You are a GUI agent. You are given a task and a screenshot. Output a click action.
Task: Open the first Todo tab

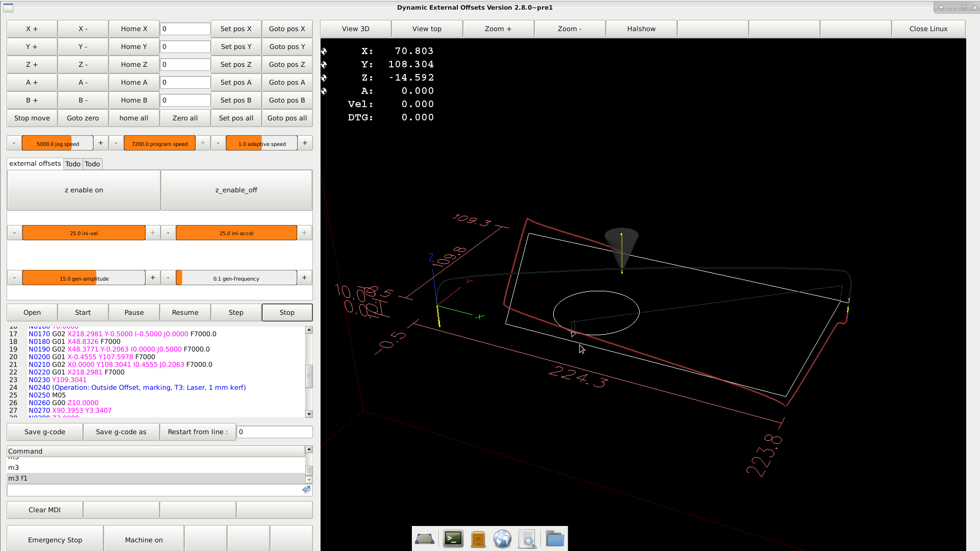pyautogui.click(x=73, y=164)
